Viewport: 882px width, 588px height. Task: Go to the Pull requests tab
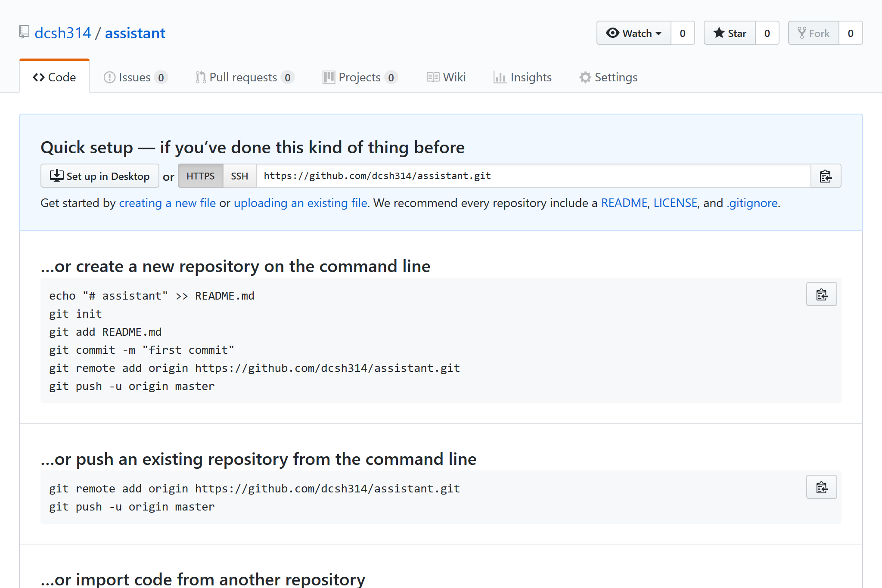coord(243,77)
